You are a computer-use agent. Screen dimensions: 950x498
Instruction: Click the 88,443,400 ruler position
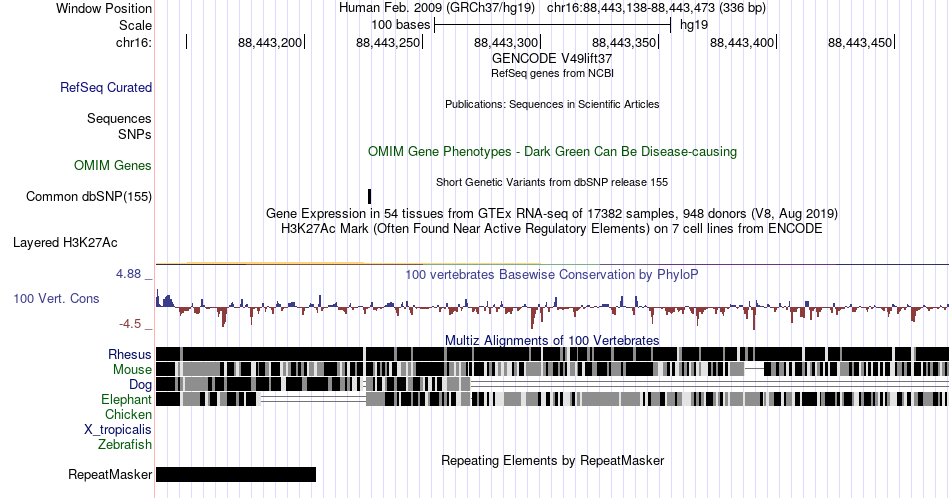click(742, 42)
